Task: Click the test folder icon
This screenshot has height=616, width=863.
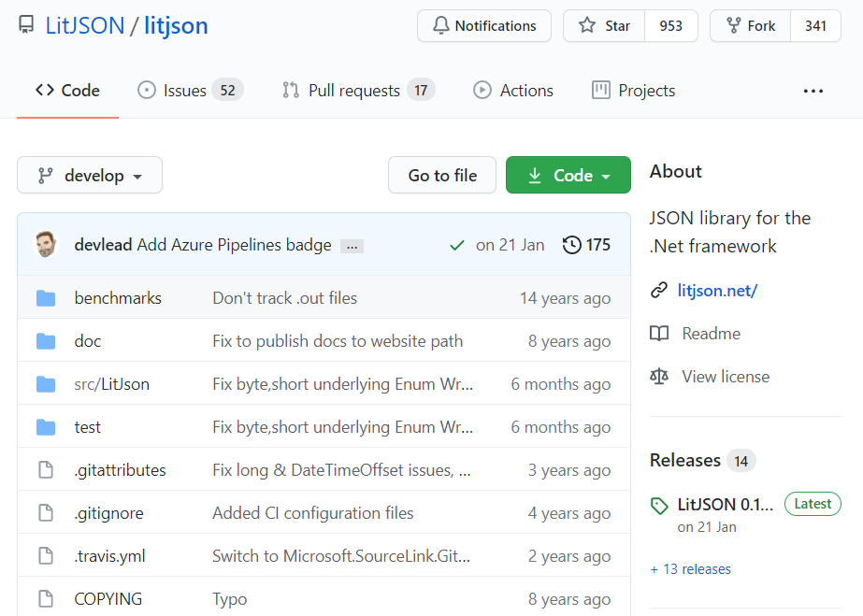Action: [x=46, y=427]
